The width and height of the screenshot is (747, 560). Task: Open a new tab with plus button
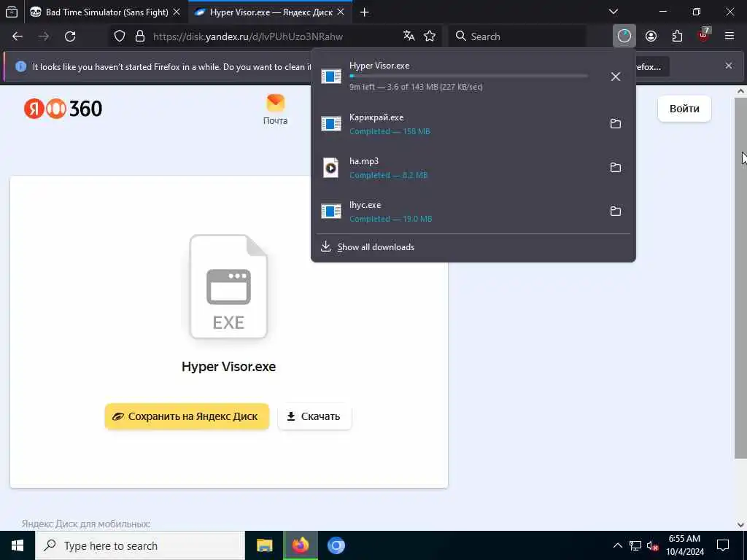[x=365, y=12]
